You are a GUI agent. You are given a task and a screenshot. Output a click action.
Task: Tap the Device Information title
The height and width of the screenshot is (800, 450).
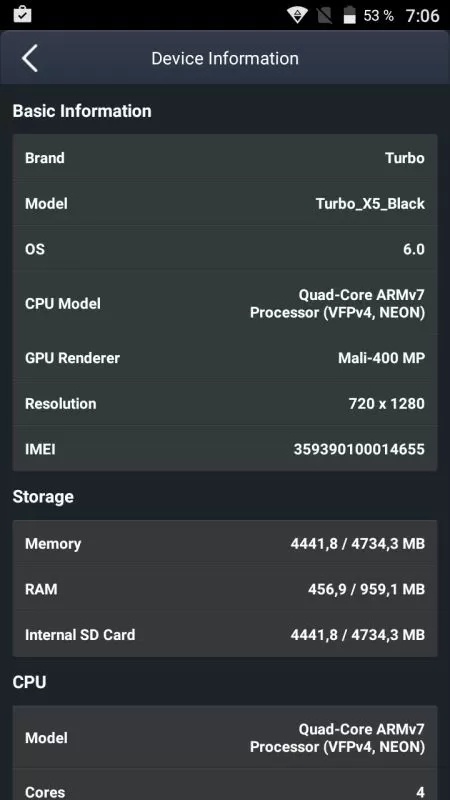click(225, 58)
